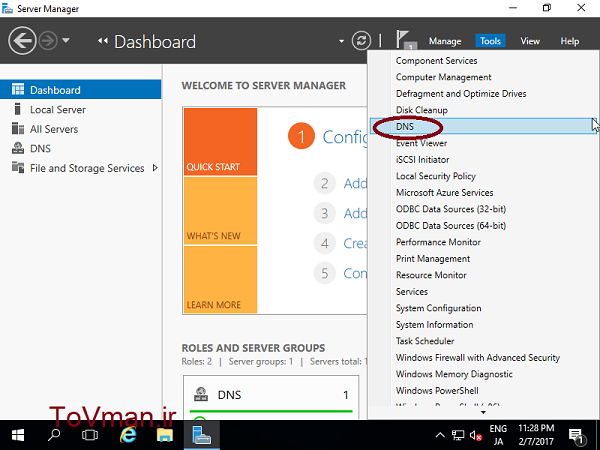Open dropdown arrow next to Dashboard title

pos(341,41)
